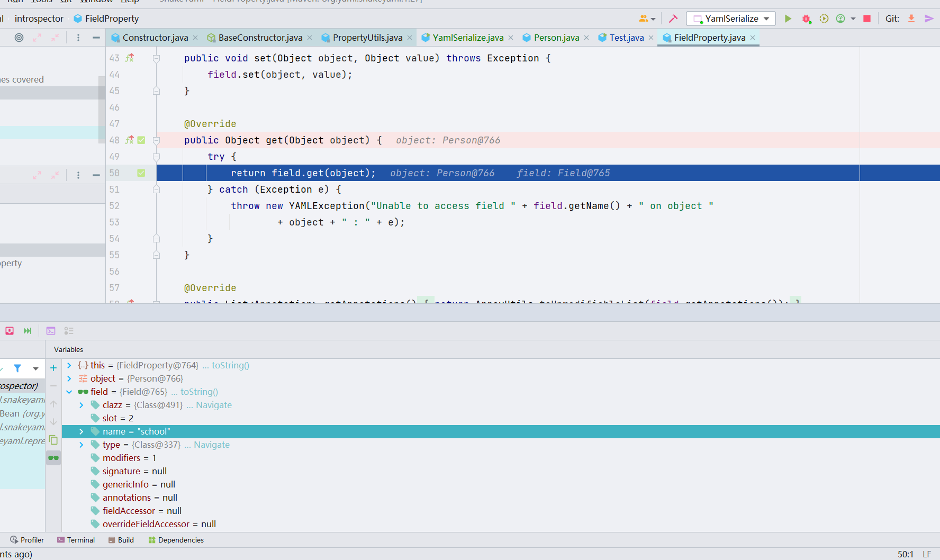The image size is (940, 560).
Task: Run with coverage icon in toolbar
Action: tap(824, 19)
